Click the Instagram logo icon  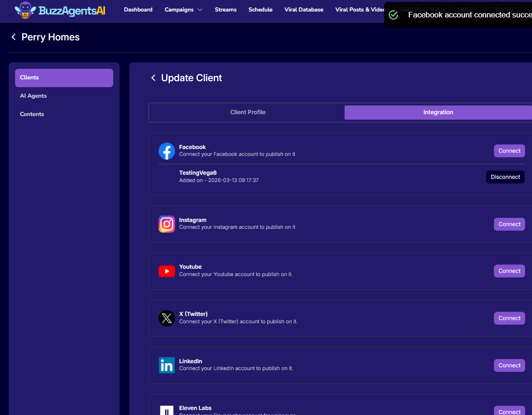(167, 224)
